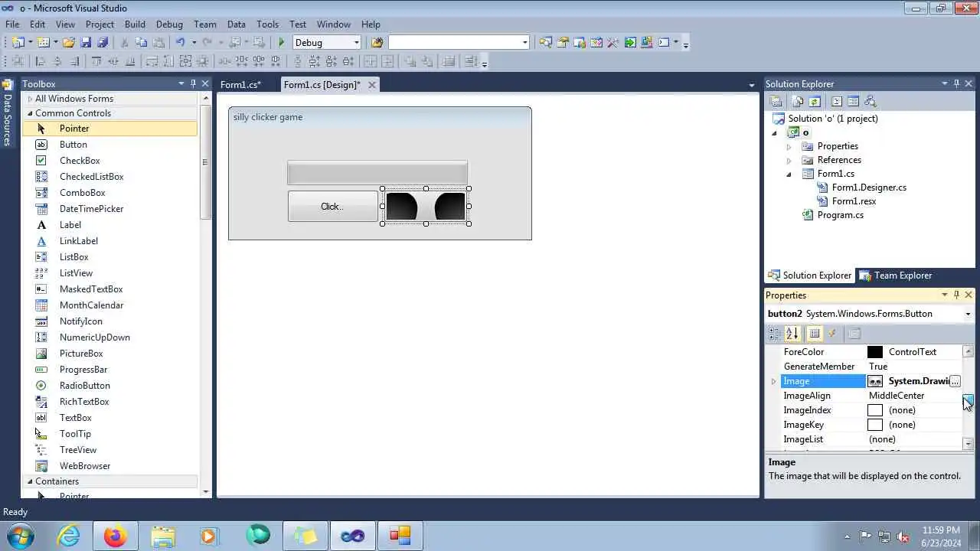The image size is (980, 551).
Task: Click the Copy toolbar icon
Action: click(141, 43)
